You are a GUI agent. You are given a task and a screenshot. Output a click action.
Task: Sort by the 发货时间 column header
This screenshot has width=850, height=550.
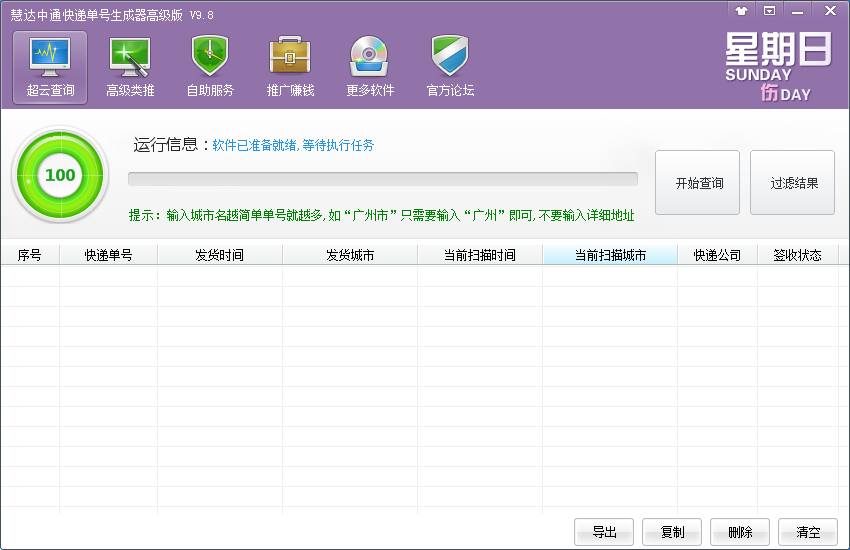[x=220, y=255]
